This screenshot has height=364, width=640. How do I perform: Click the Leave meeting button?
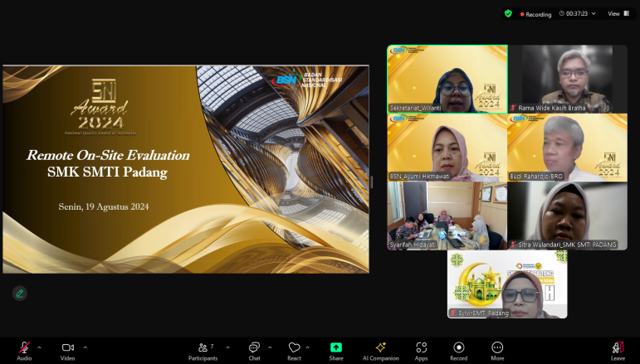[x=618, y=351]
